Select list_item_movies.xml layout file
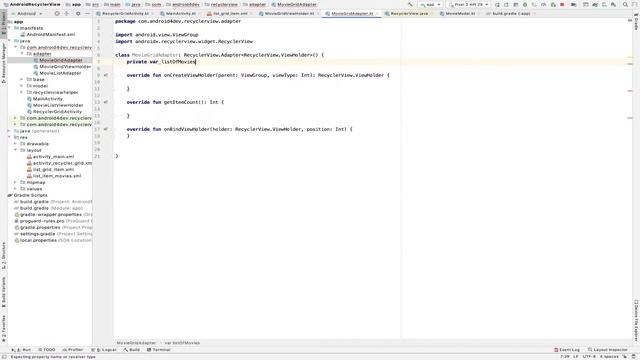 (57, 176)
